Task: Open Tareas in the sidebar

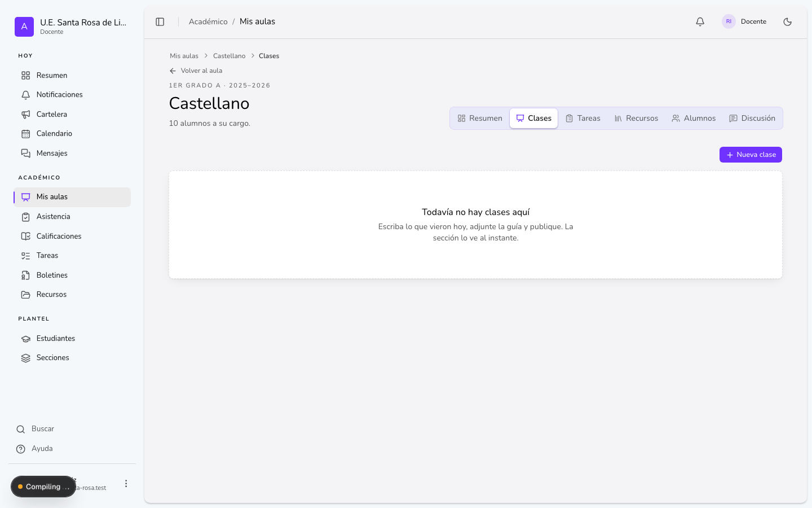Action: click(72, 256)
